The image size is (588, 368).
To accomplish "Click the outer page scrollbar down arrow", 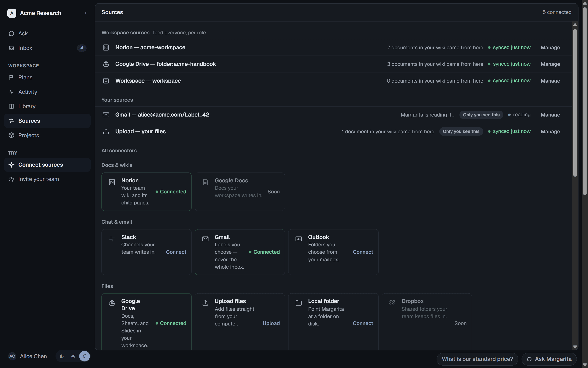I will [x=585, y=365].
